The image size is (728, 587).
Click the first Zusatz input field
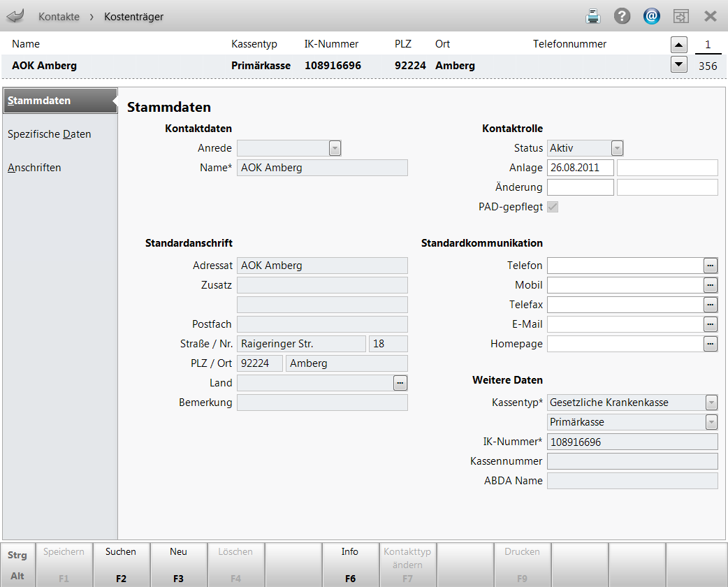322,285
